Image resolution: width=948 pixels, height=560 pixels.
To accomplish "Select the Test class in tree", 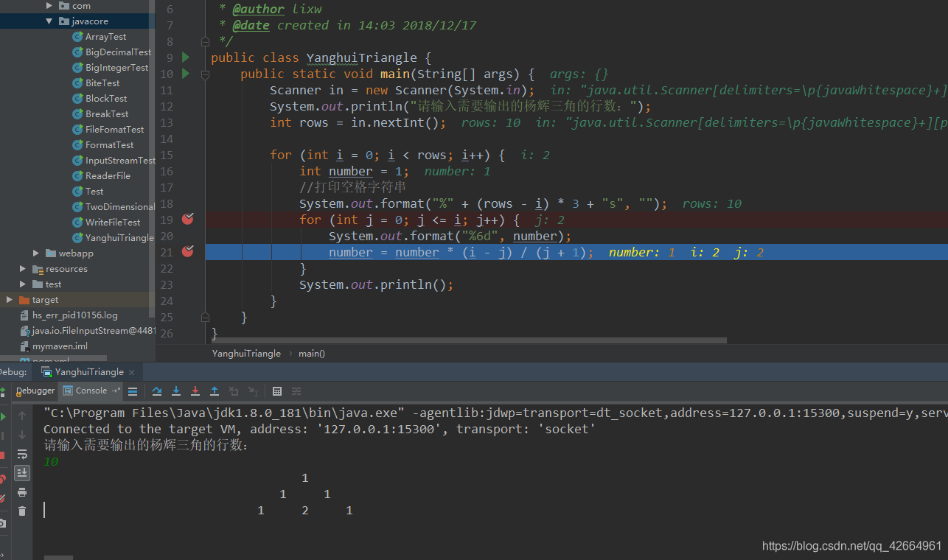I will point(94,192).
